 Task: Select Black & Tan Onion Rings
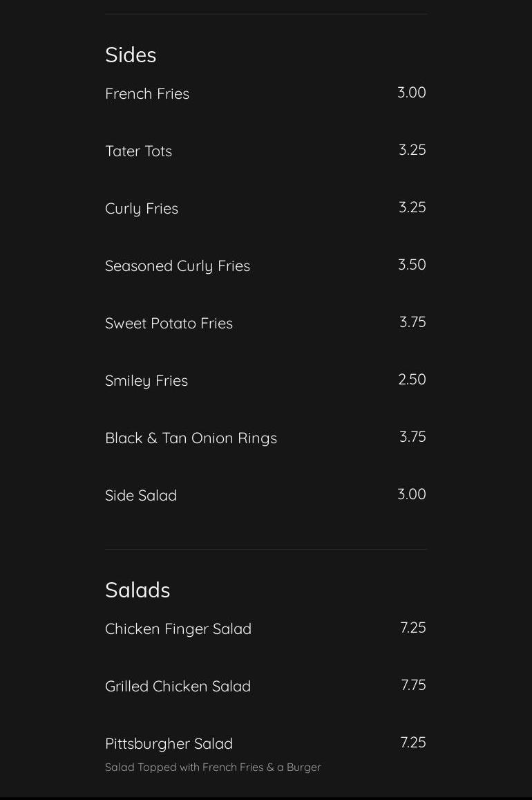click(191, 438)
